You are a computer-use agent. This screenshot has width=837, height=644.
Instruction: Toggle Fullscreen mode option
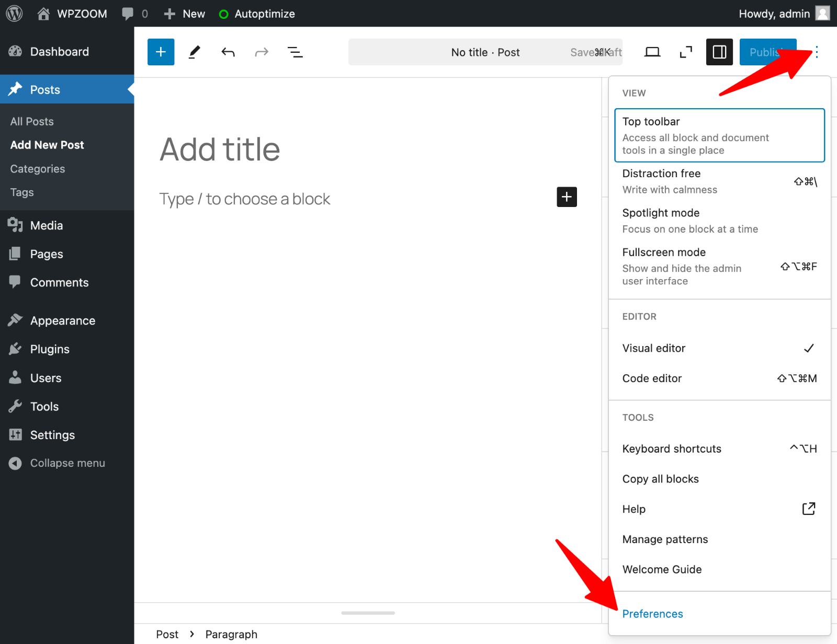click(720, 267)
